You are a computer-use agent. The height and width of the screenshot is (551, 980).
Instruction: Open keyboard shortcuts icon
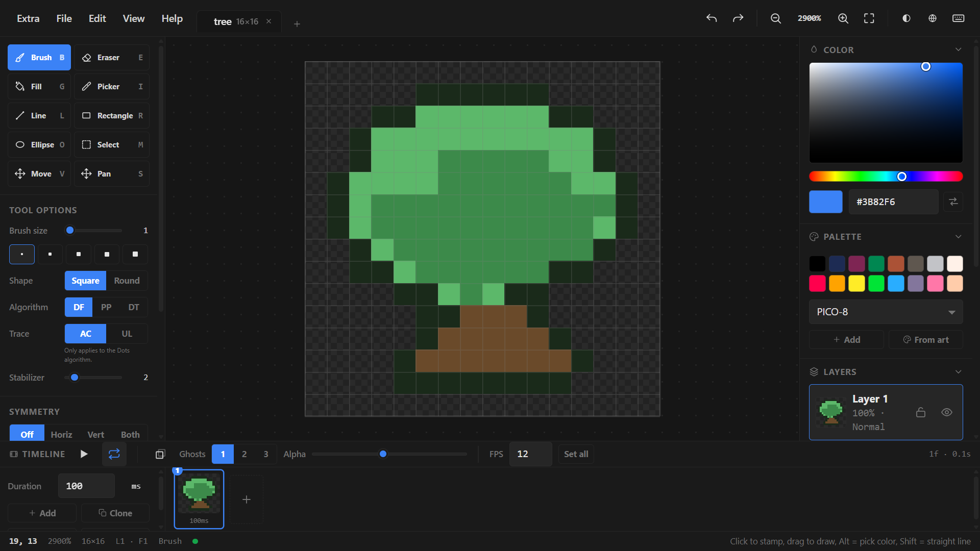[959, 18]
